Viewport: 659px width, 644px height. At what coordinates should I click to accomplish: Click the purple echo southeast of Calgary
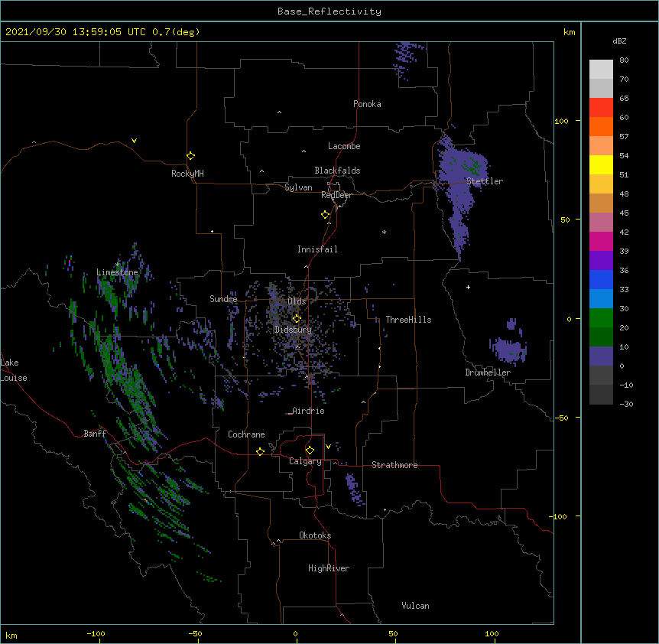point(353,489)
